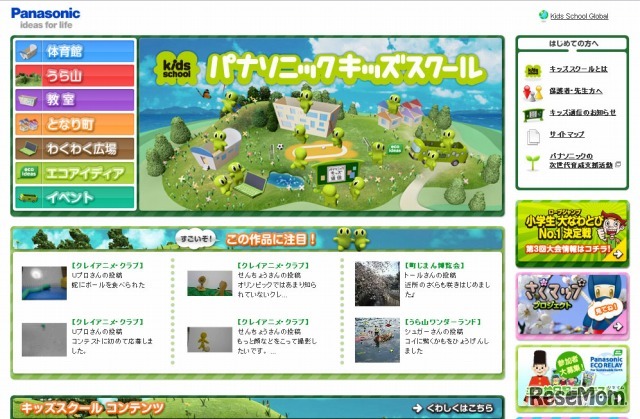Click the laptop icon in わくわく広場 button
This screenshot has height=419, width=640.
coord(28,149)
